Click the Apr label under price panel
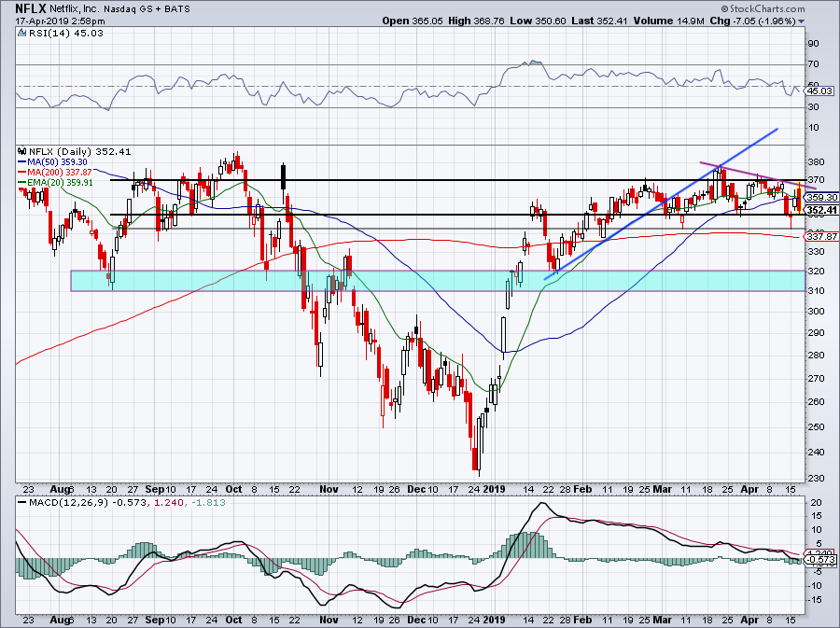840x628 pixels. [x=749, y=488]
